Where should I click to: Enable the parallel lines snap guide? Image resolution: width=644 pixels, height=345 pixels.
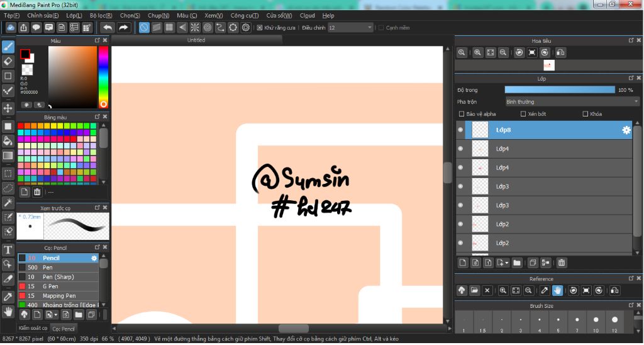coord(157,28)
